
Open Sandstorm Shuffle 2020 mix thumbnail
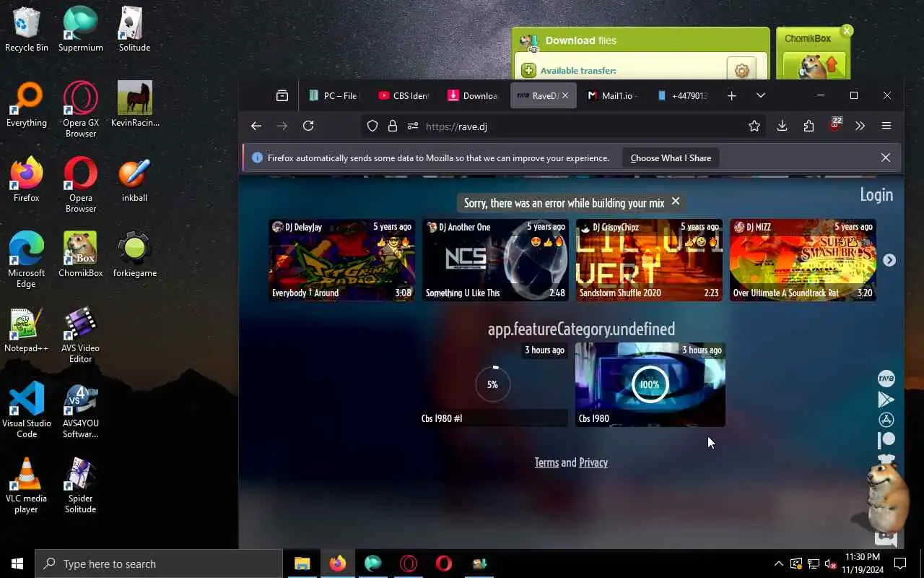pyautogui.click(x=649, y=260)
